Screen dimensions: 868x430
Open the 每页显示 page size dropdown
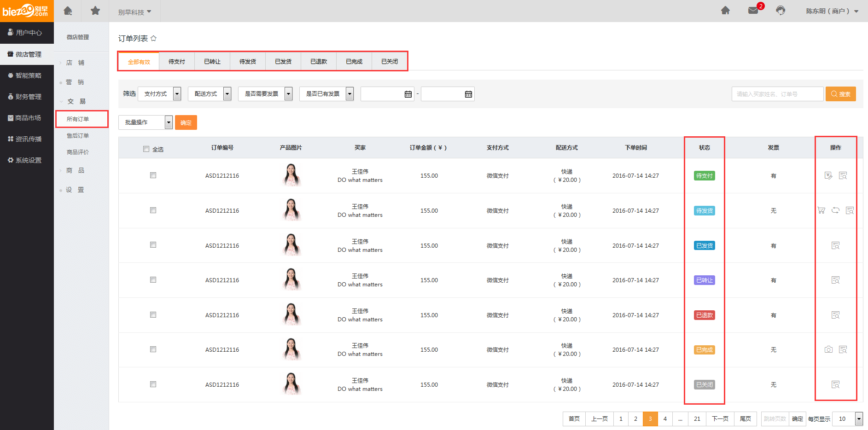847,418
